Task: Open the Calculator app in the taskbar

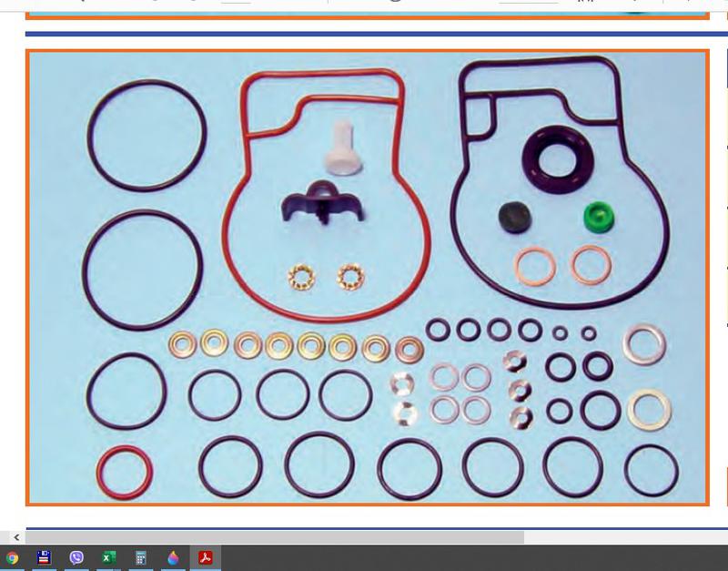Action: 141,557
